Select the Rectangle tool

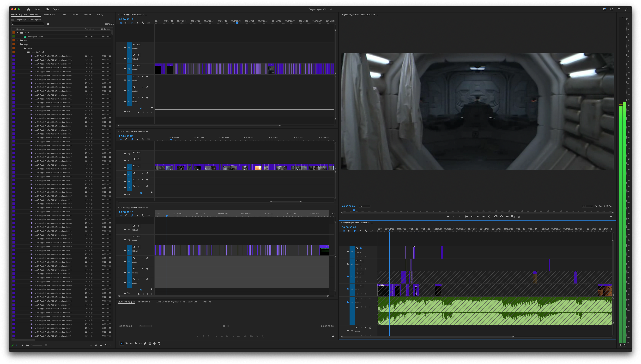(150, 343)
